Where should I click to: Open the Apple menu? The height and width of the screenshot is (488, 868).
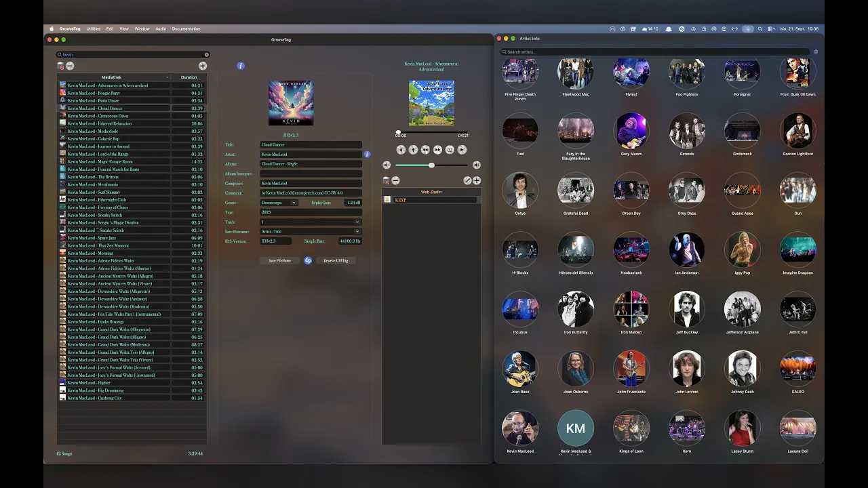tap(52, 29)
